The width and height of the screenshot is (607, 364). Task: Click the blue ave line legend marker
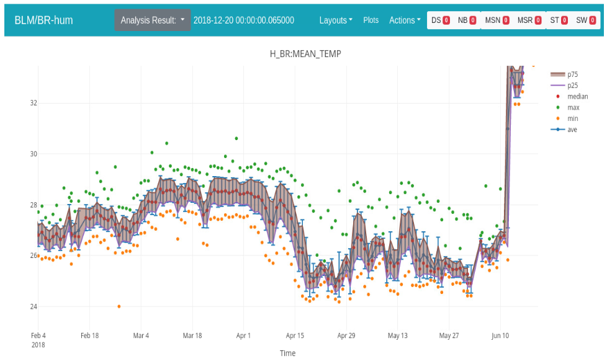point(558,130)
